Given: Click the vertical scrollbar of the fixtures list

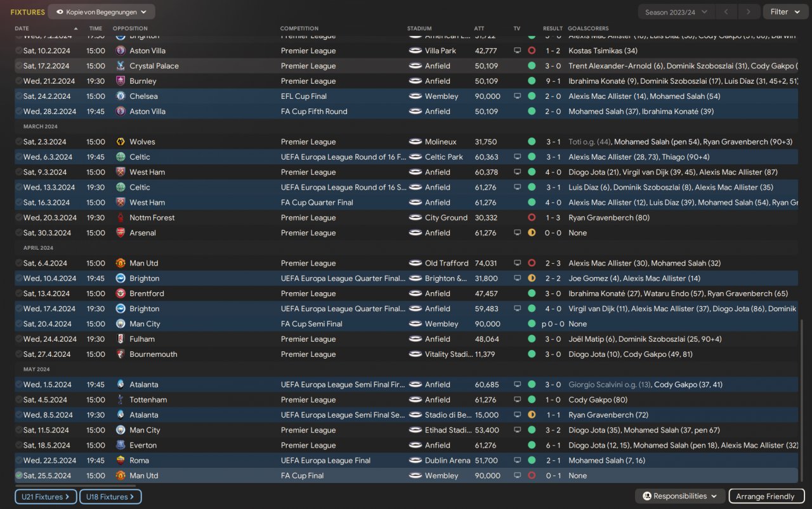Looking at the screenshot, I should (x=801, y=399).
